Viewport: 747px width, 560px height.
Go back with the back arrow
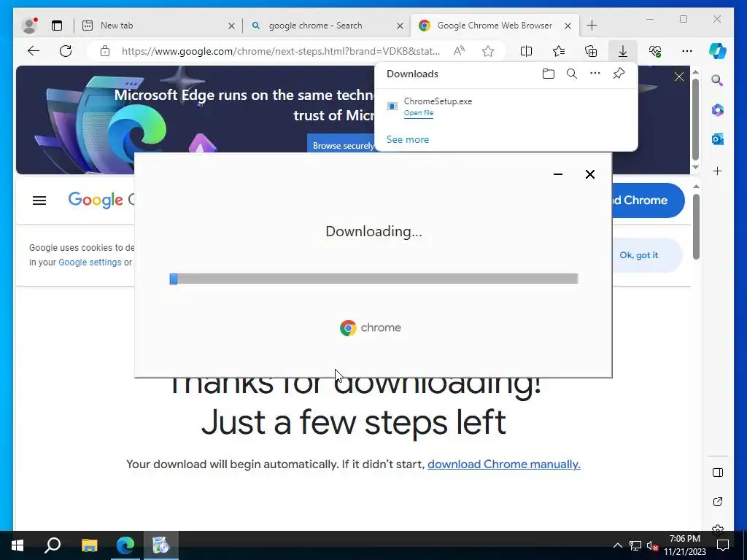[x=34, y=51]
